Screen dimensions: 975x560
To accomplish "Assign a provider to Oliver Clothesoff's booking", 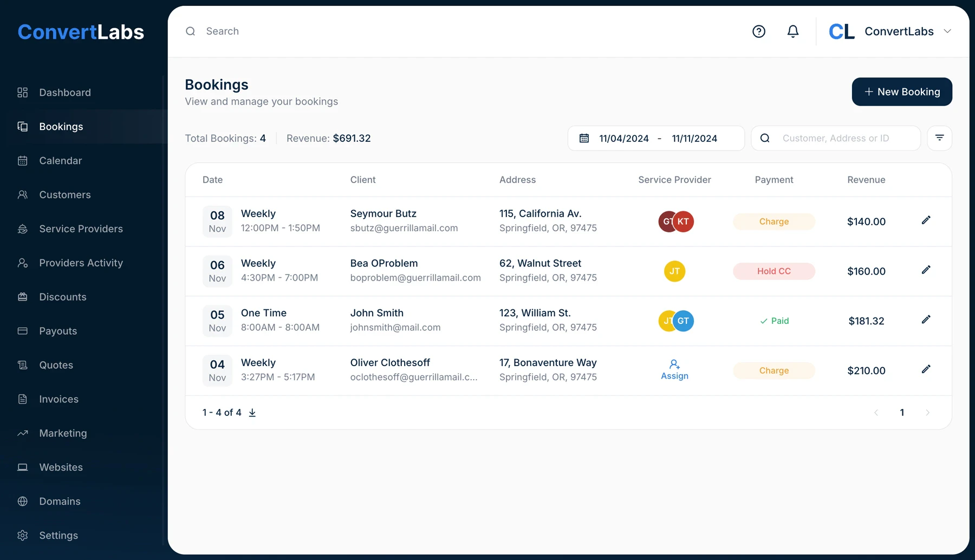I will (674, 369).
